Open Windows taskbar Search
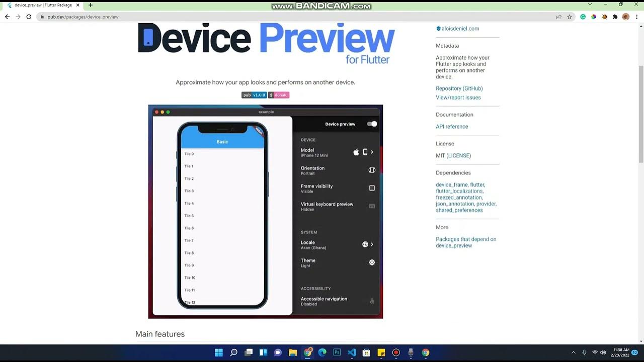The height and width of the screenshot is (362, 644). 234,352
